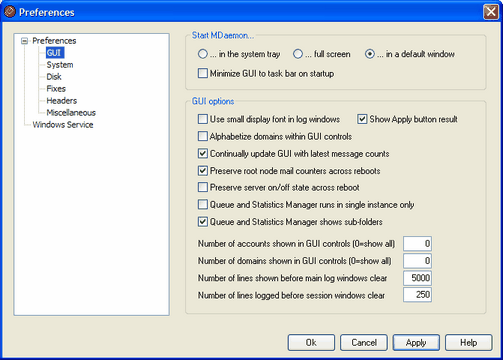The width and height of the screenshot is (503, 360).
Task: Click Cancel to discard changes
Action: tap(364, 343)
